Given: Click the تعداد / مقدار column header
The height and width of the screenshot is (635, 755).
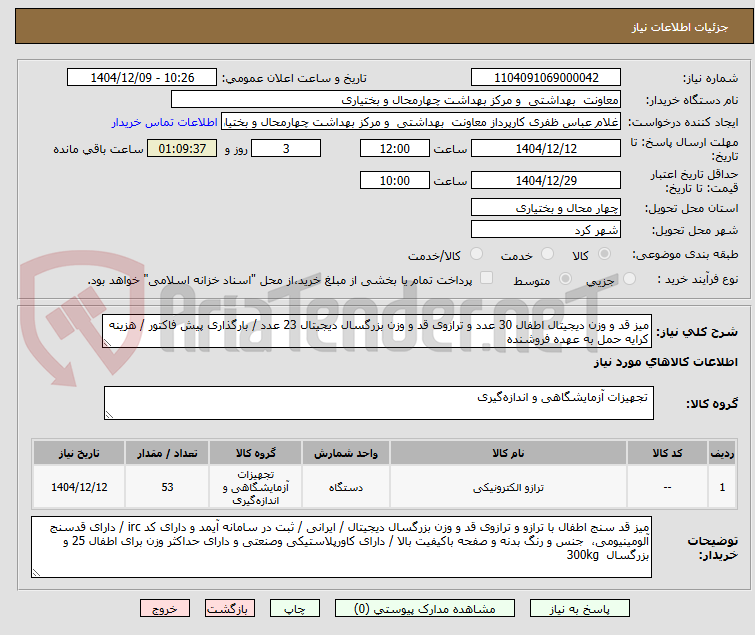Looking at the screenshot, I should (x=167, y=453).
